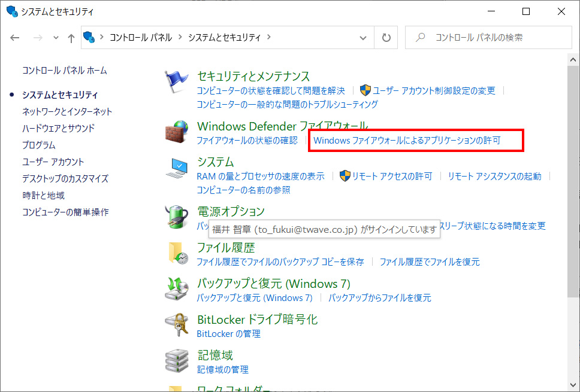Open ハードウェアとサウンド category

(59, 128)
